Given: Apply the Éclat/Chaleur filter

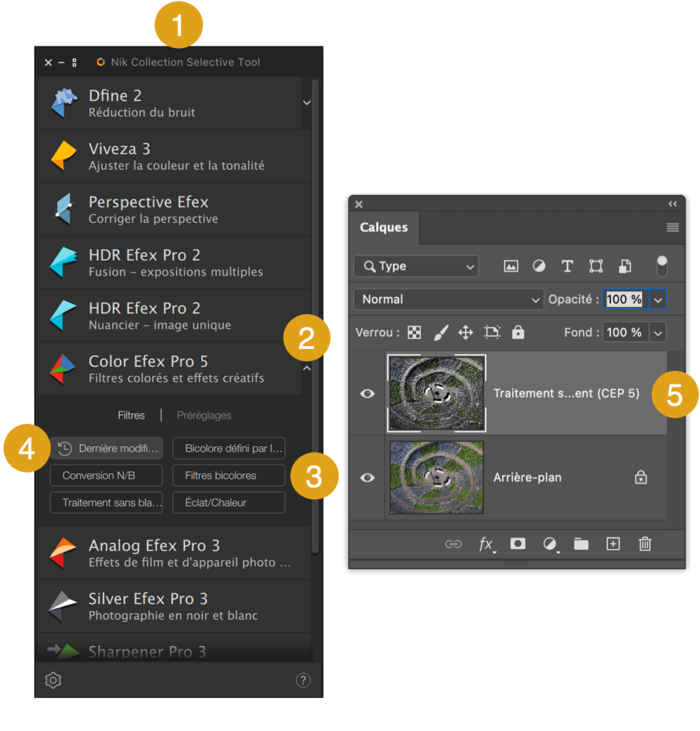Looking at the screenshot, I should tap(229, 503).
